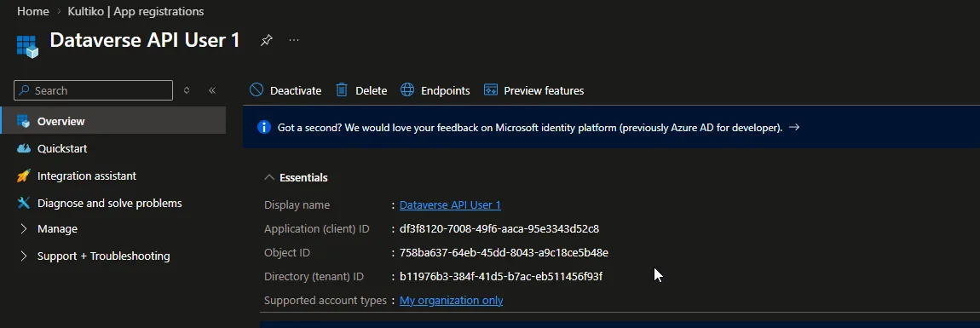Image resolution: width=980 pixels, height=328 pixels.
Task: Collapse the sidebar with double chevron
Action: (x=212, y=90)
